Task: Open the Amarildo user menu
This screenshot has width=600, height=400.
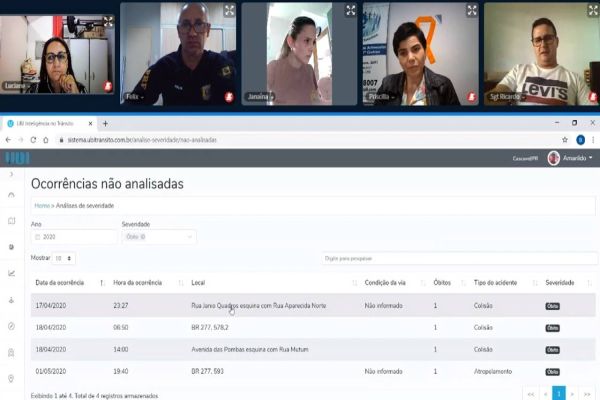Action: pos(570,158)
